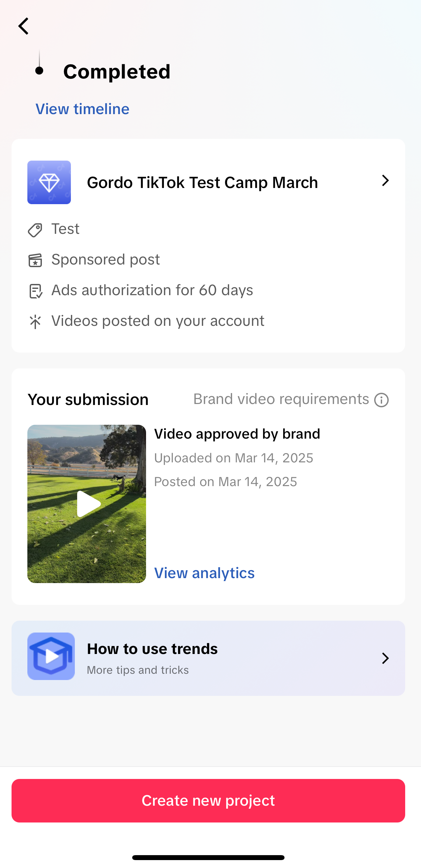Tap 'Ads authorization for 60 days' text

(152, 290)
